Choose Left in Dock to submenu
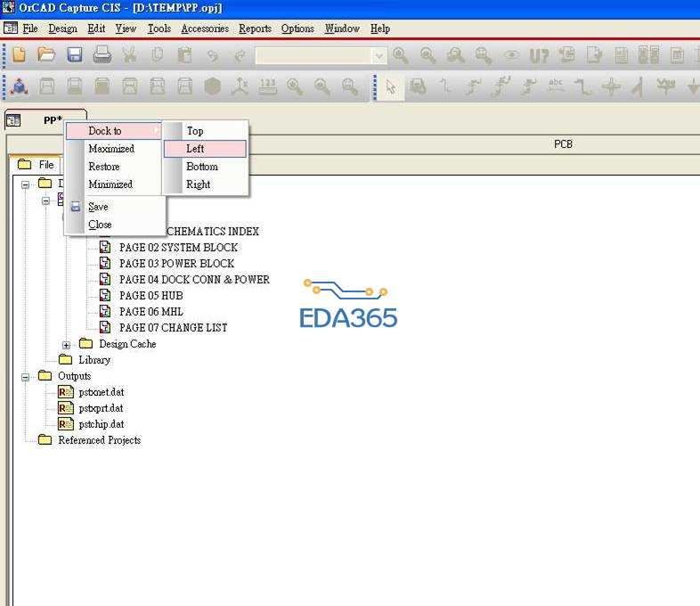 205,149
